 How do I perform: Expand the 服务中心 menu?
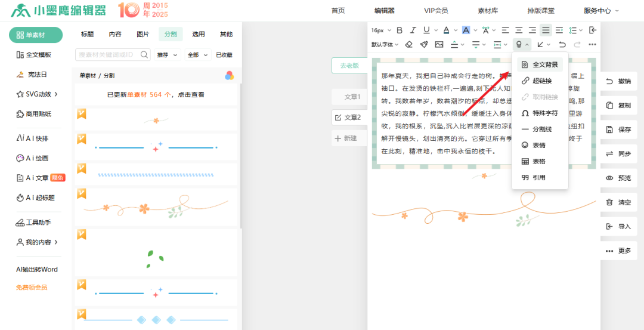tap(601, 11)
